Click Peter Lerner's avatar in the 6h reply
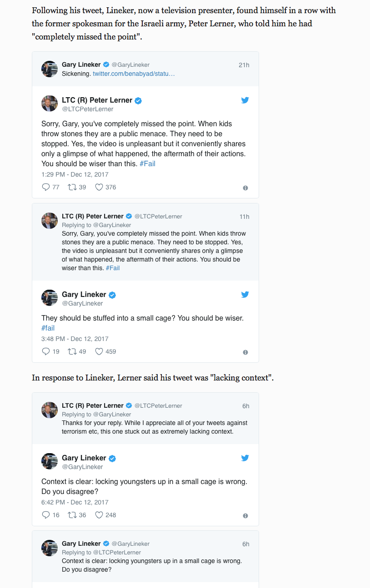 [x=50, y=410]
